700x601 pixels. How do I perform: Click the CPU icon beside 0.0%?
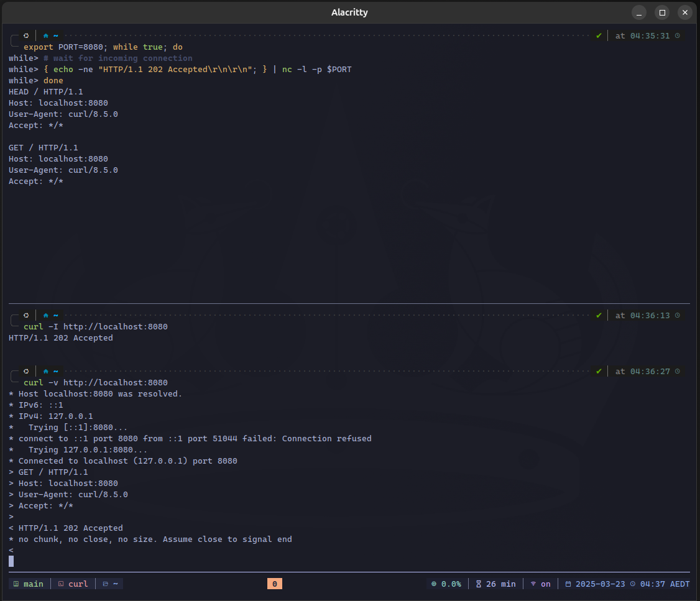coord(434,584)
